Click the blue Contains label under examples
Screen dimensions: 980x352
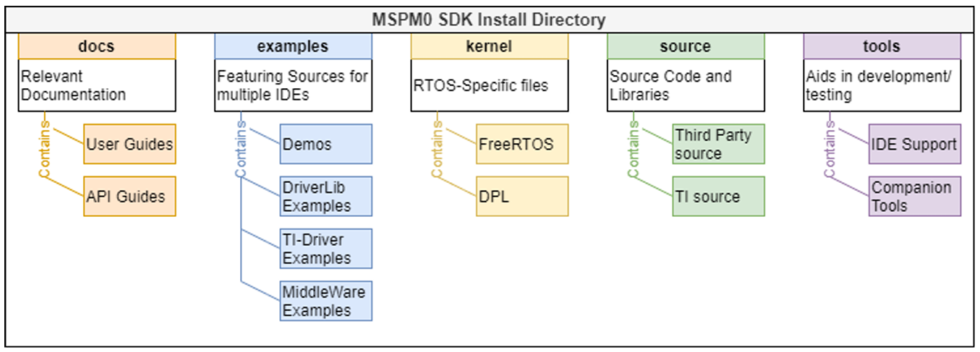point(241,149)
